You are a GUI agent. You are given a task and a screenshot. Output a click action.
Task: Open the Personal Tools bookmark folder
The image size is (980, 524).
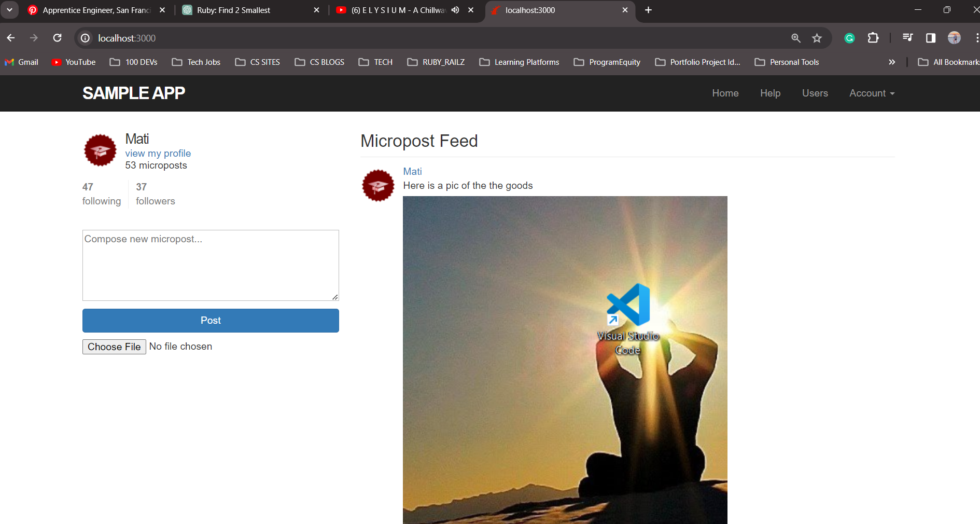click(787, 62)
